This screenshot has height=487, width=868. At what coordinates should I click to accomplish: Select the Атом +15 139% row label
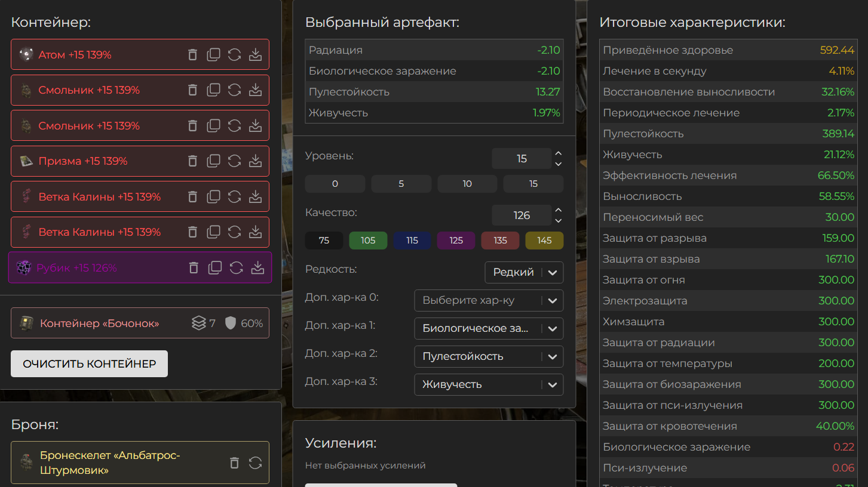point(75,55)
